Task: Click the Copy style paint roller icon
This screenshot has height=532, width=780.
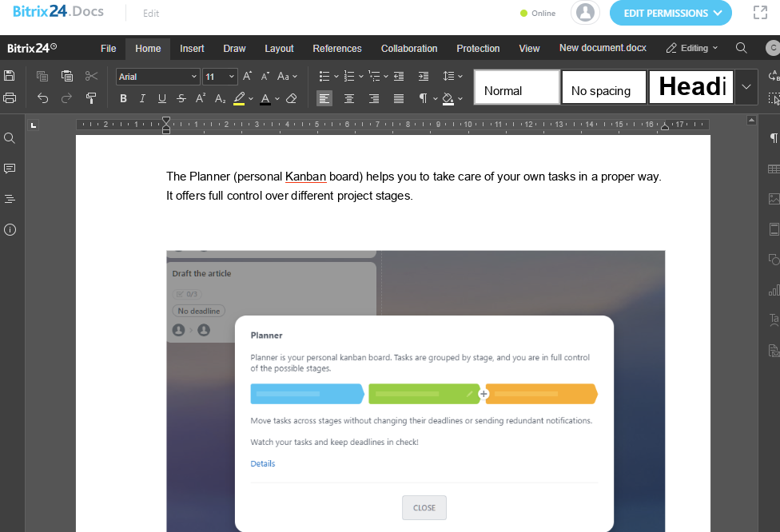Action: 91,98
